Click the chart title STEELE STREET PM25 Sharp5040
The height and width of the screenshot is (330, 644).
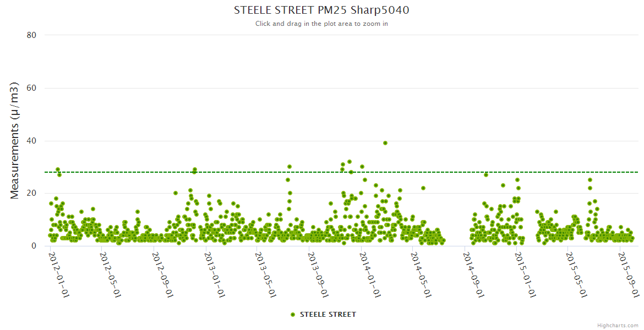click(321, 10)
